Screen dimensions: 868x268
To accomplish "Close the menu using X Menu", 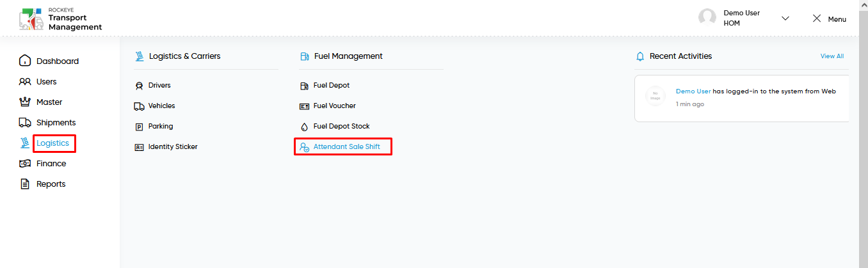I will tap(829, 19).
